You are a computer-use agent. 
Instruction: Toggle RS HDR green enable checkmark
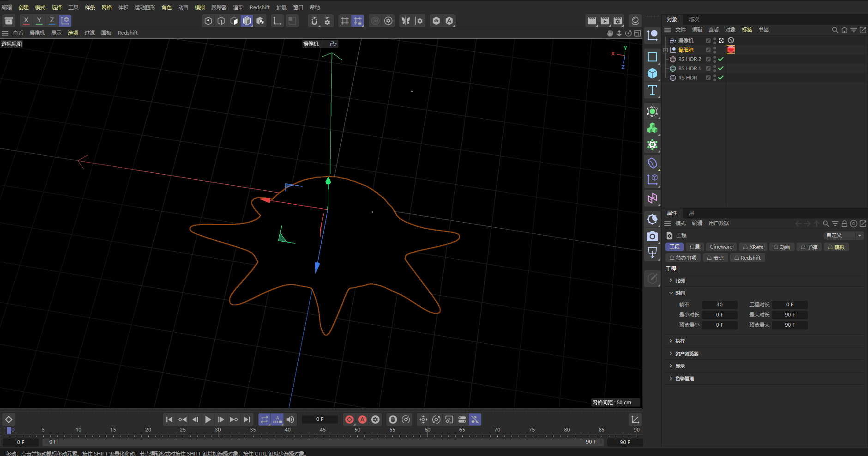pyautogui.click(x=721, y=78)
